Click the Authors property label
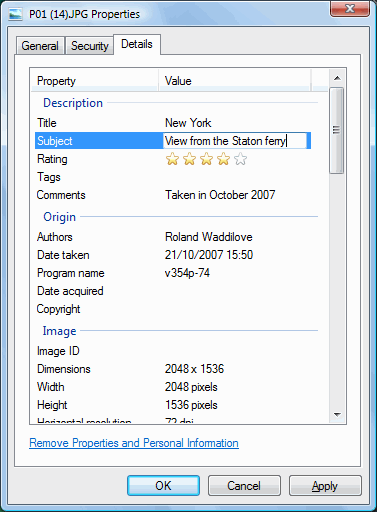The height and width of the screenshot is (512, 377). (55, 237)
